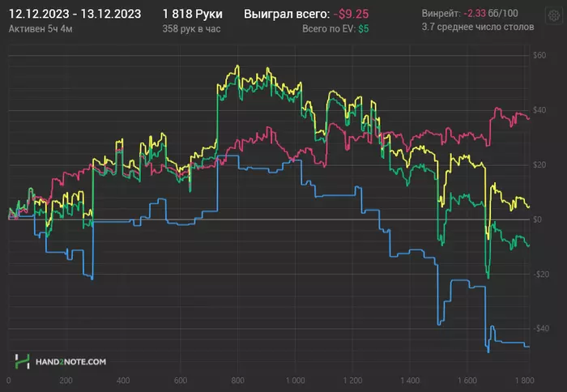Click the 600 x-axis tick label
This screenshot has height=392, width=567.
tap(181, 381)
